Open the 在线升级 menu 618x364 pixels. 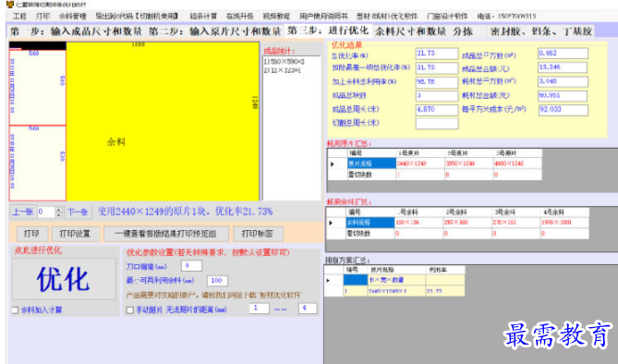point(239,17)
